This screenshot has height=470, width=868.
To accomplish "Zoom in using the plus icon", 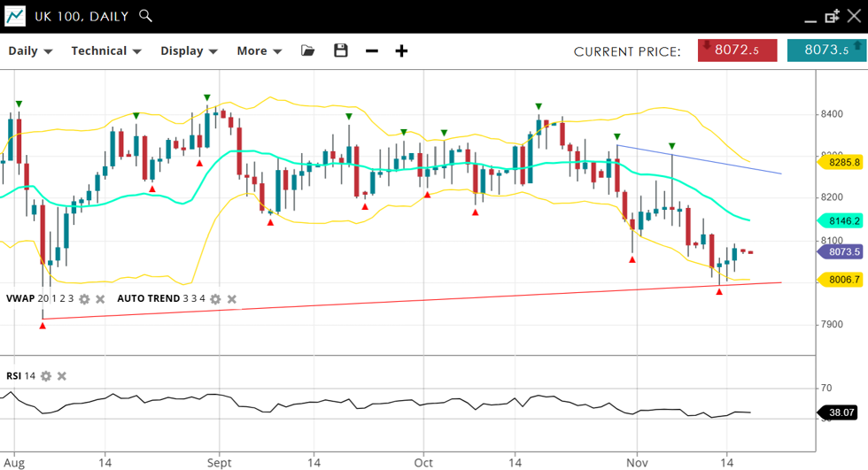I will tap(401, 50).
